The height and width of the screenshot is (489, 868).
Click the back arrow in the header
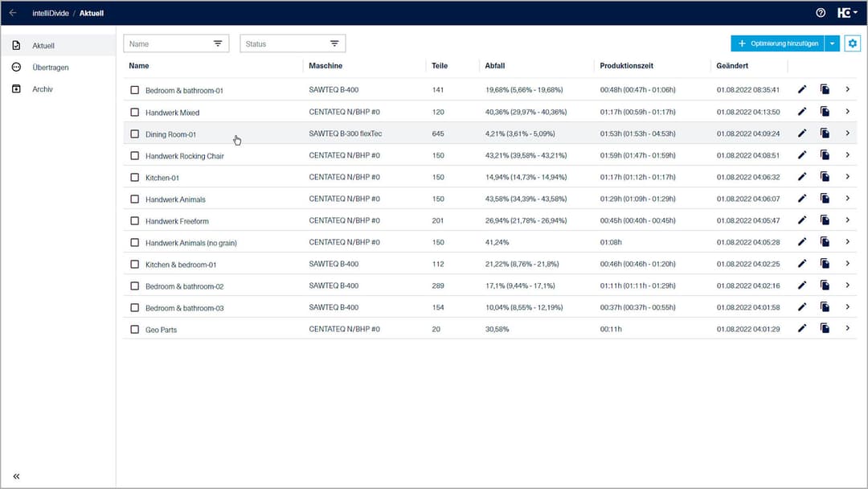point(13,13)
